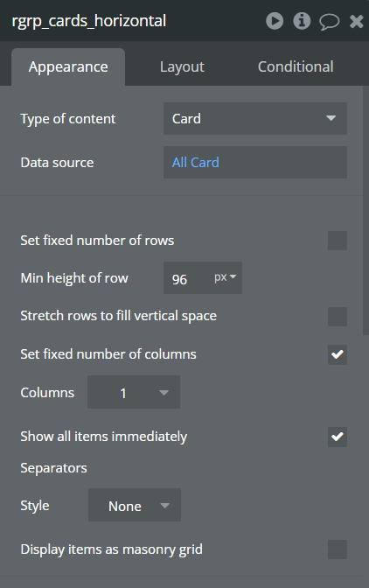
Task: Enable Stretch rows to fill vertical space
Action: point(338,317)
